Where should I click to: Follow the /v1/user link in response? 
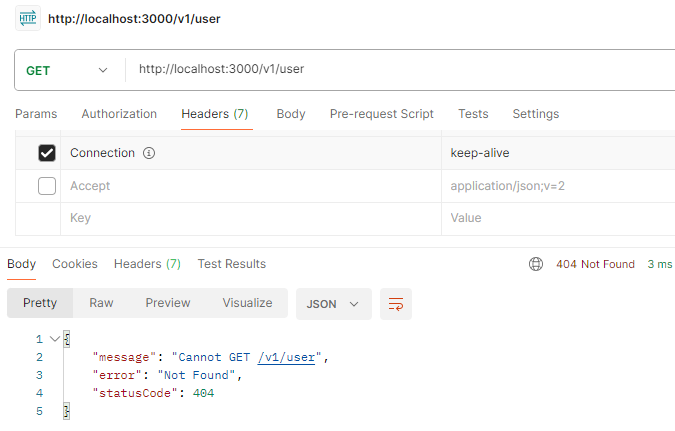click(x=286, y=357)
